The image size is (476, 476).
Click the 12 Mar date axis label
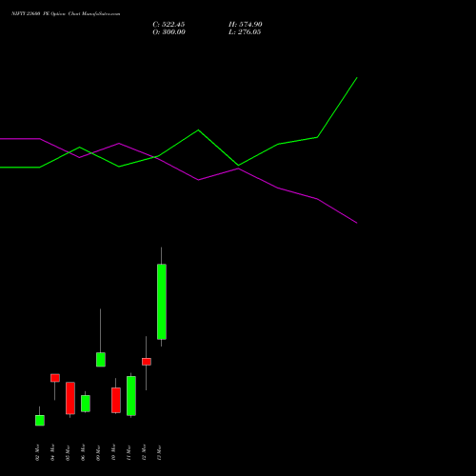point(144,452)
